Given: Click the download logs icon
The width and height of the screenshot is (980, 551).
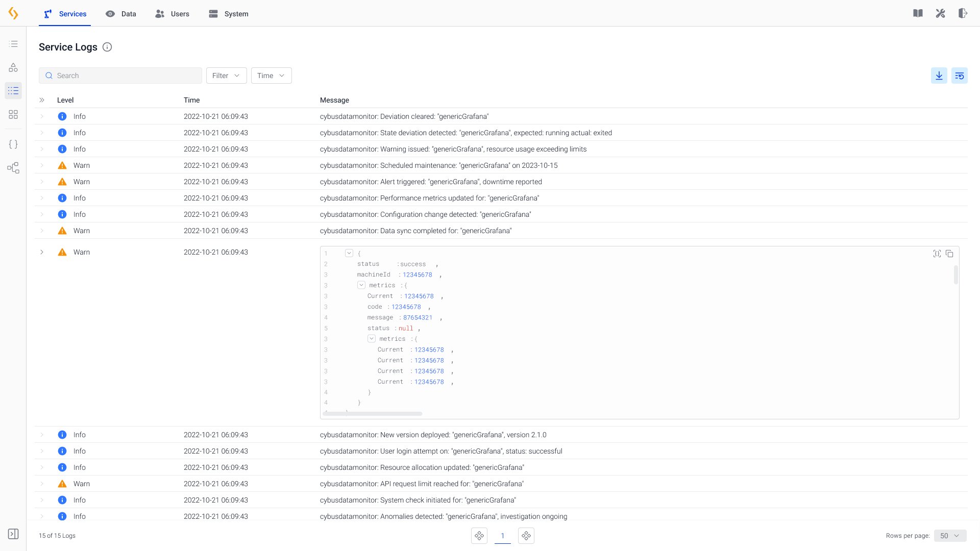Looking at the screenshot, I should 939,76.
